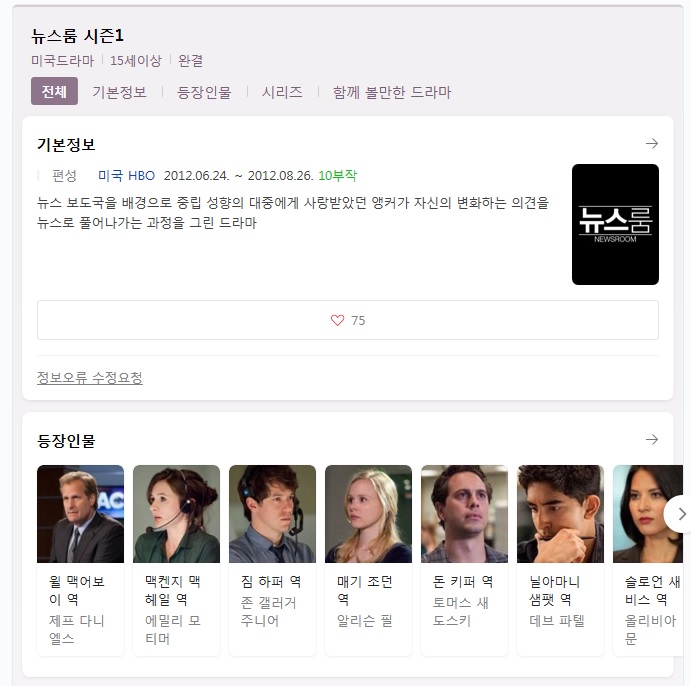This screenshot has width=691, height=686.
Task: Open 닐아마니 샘팻 역 character photo
Action: coord(560,514)
